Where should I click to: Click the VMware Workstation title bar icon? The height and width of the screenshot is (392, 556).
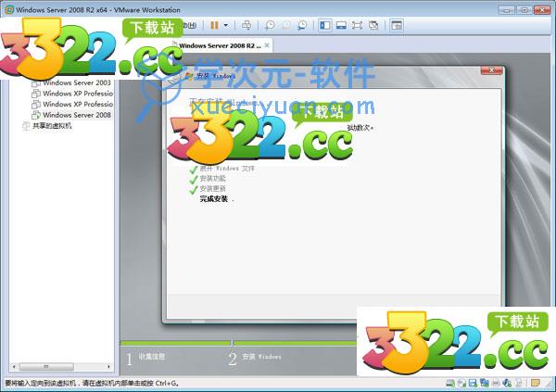[x=9, y=9]
